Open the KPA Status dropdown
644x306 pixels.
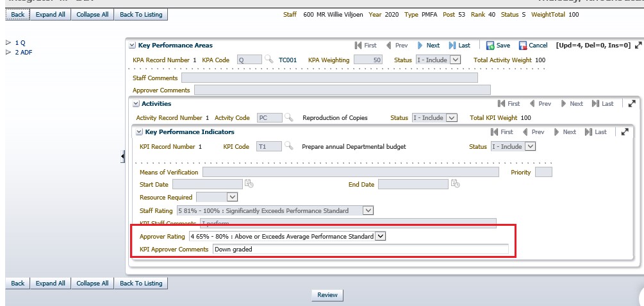point(455,60)
